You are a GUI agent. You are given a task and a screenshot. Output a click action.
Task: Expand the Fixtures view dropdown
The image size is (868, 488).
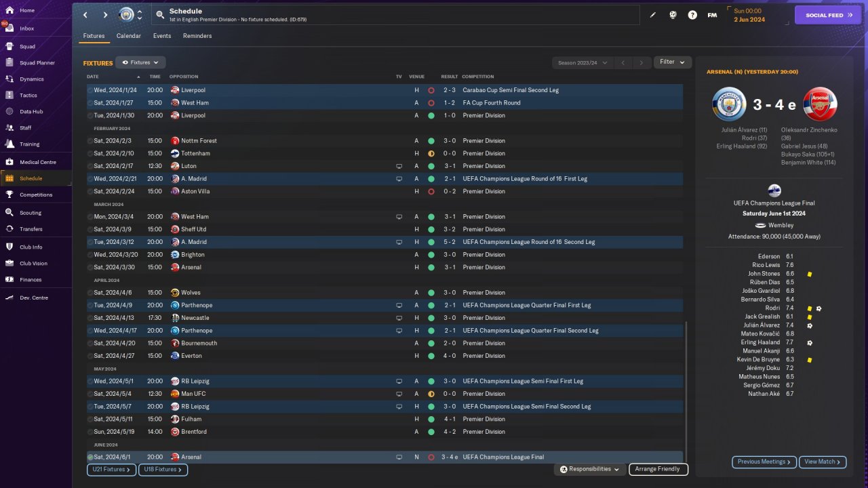[140, 62]
